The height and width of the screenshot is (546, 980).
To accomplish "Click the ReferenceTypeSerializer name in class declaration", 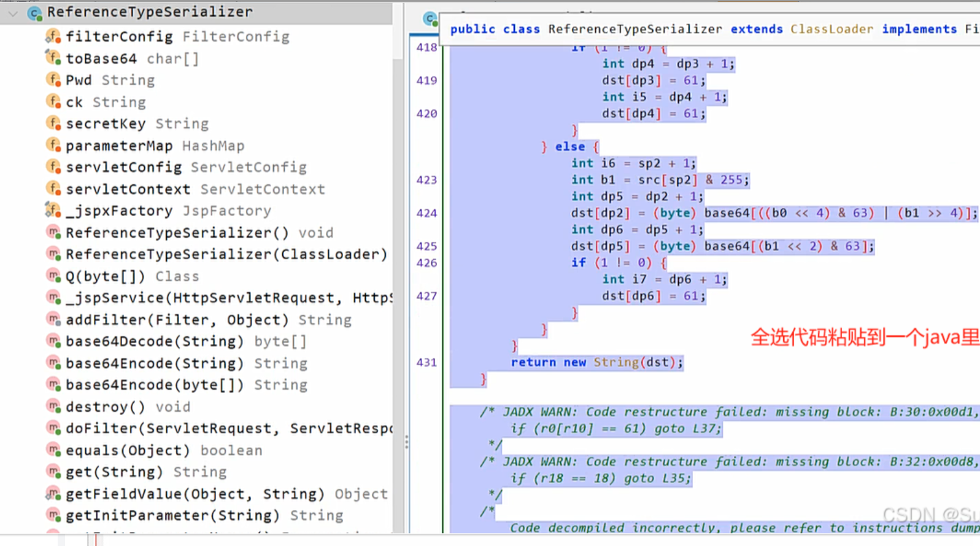I will 635,29.
